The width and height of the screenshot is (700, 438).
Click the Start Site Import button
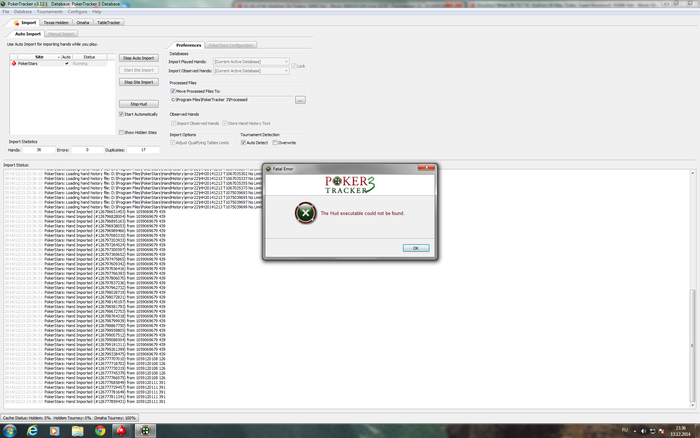pyautogui.click(x=138, y=70)
